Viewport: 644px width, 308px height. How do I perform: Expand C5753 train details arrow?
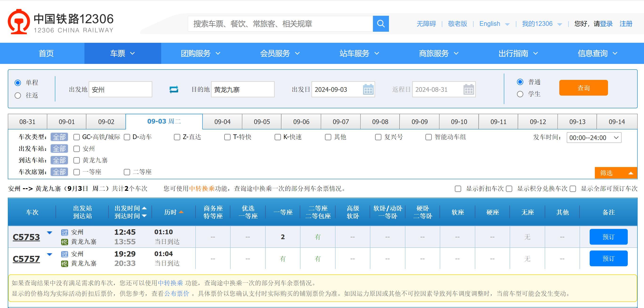pos(49,233)
